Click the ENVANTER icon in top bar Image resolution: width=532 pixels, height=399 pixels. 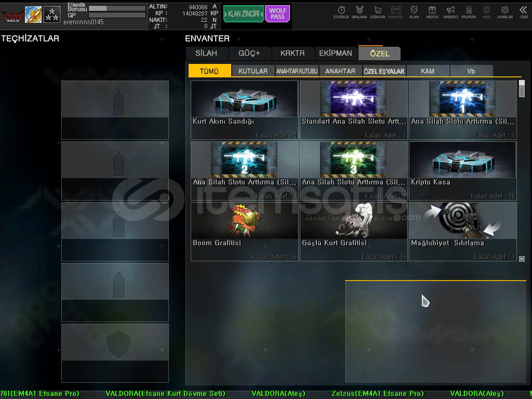click(395, 12)
